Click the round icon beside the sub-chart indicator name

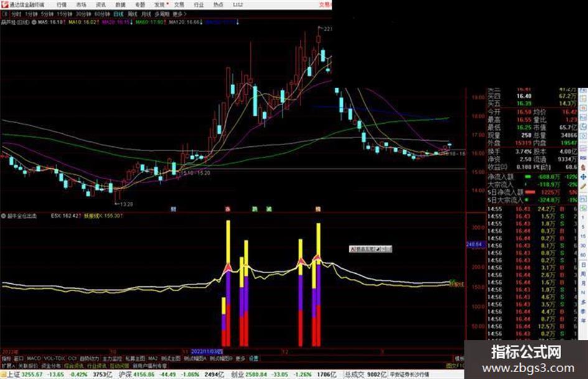click(4, 216)
